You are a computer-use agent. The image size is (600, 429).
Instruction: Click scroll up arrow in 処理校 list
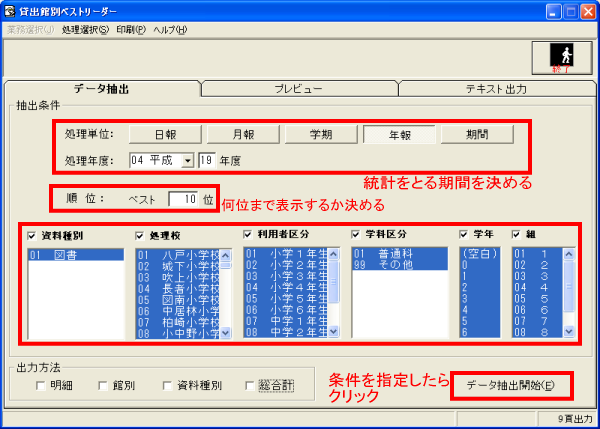click(225, 254)
